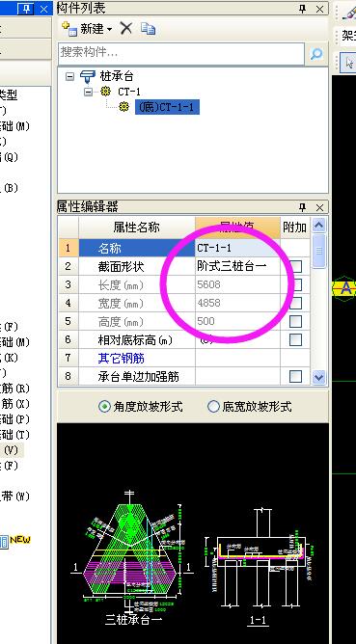Collapse the CT-1 tree node

coord(89,92)
